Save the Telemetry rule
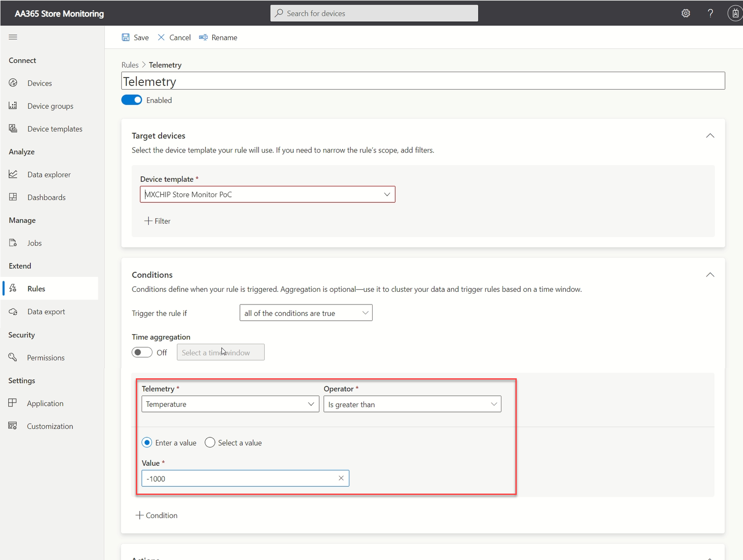This screenshot has width=743, height=560. click(x=135, y=37)
